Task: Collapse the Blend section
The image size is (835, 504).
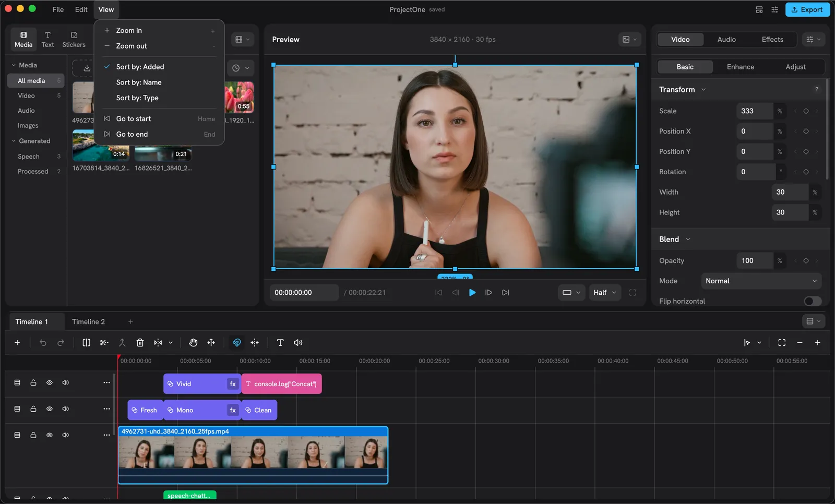Action: click(x=688, y=239)
